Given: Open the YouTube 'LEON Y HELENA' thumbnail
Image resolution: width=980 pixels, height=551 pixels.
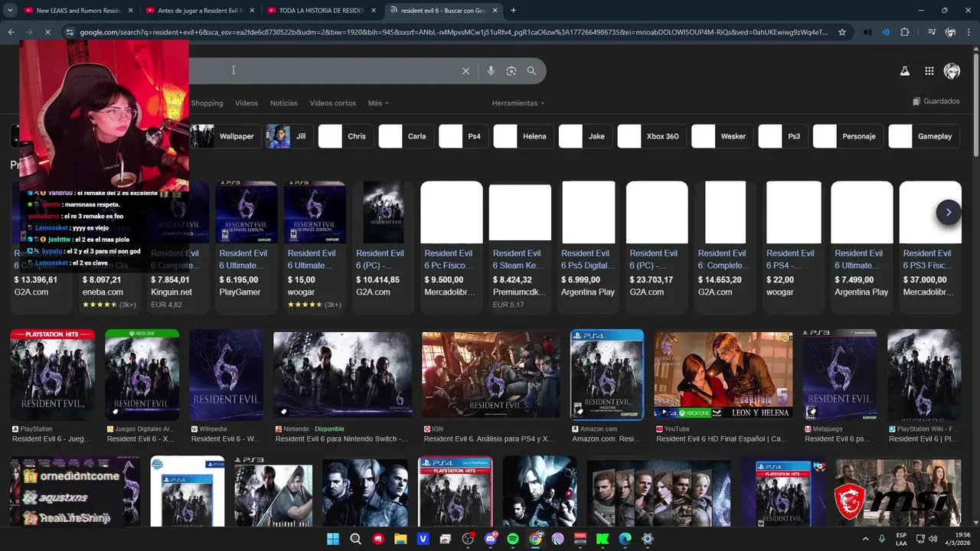Looking at the screenshot, I should click(x=724, y=375).
